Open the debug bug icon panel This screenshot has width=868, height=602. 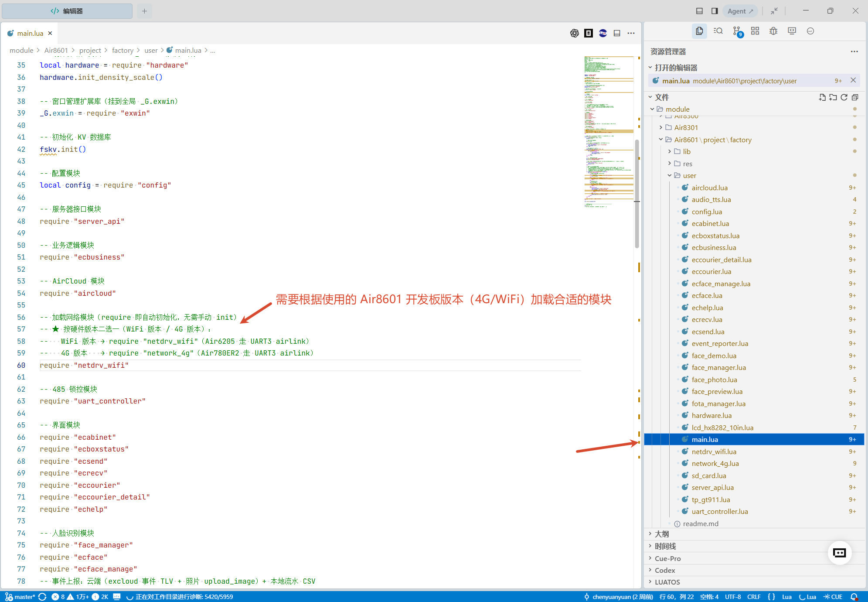773,31
